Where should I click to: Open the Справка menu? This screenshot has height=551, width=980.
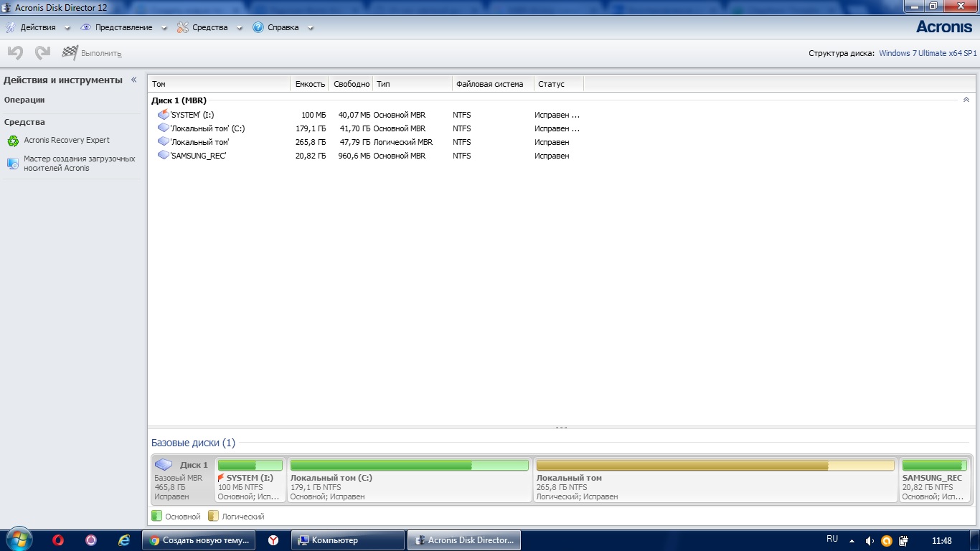(x=283, y=27)
